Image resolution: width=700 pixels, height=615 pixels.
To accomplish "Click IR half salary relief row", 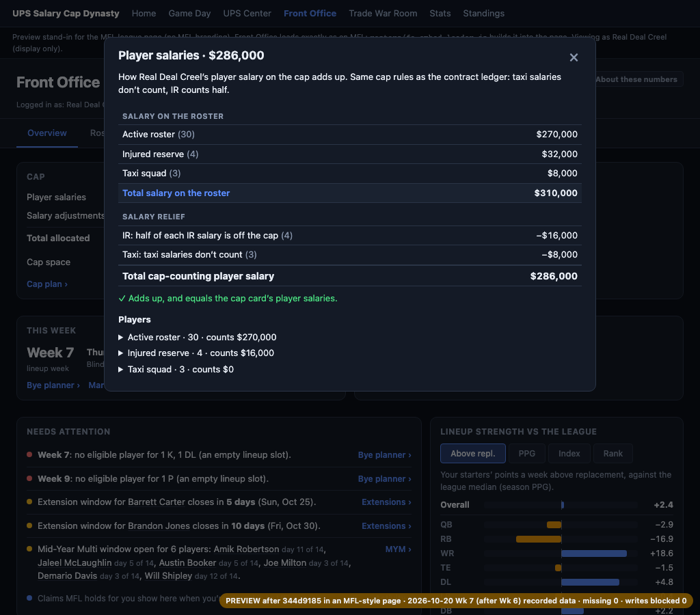I will point(349,235).
